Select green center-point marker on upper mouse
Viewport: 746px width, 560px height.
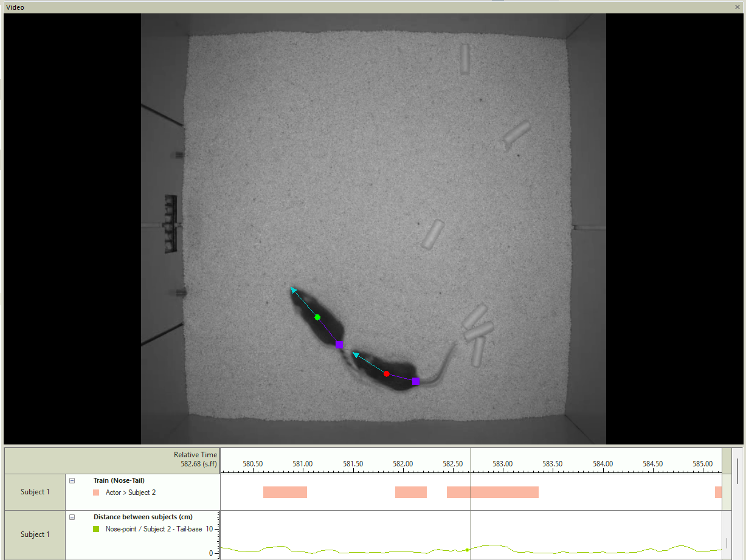pos(317,317)
